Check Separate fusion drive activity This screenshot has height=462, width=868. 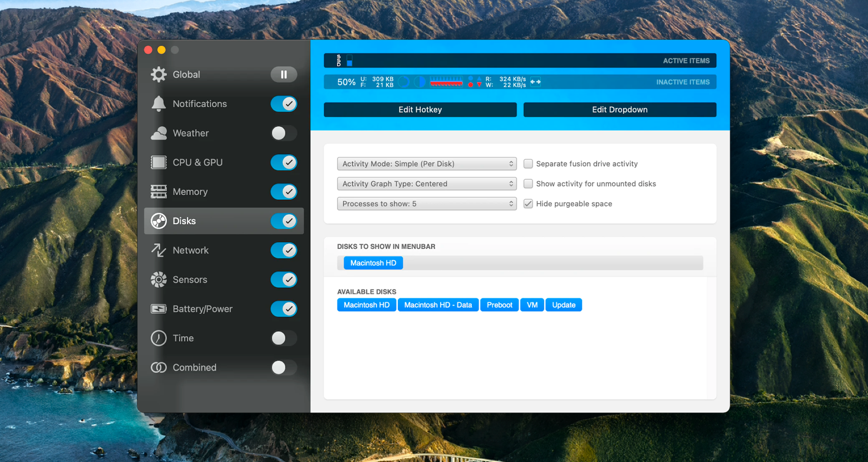coord(528,164)
